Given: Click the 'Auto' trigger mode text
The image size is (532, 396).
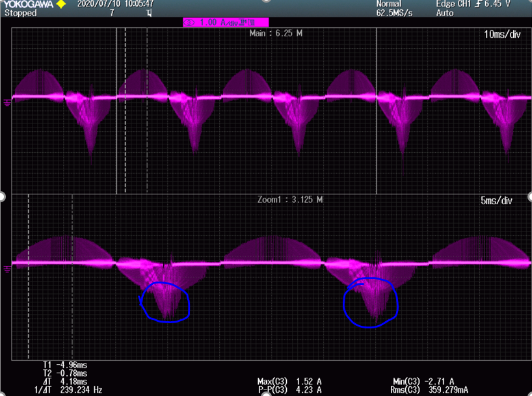Looking at the screenshot, I should click(x=445, y=13).
